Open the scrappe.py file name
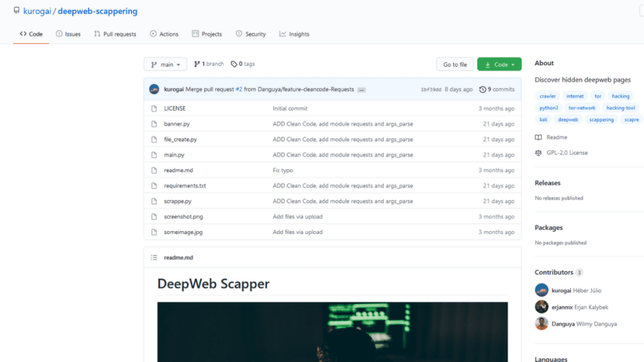This screenshot has height=362, width=644. [x=178, y=201]
